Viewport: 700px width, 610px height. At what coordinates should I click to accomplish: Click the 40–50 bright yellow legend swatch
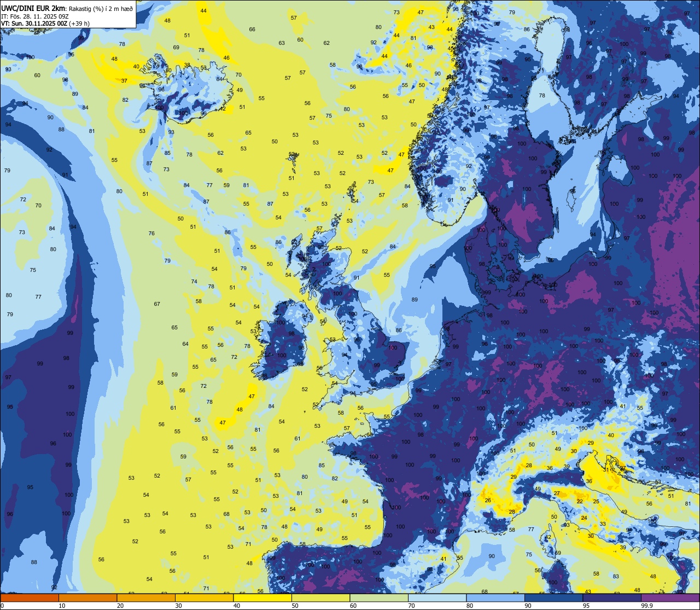(x=262, y=597)
